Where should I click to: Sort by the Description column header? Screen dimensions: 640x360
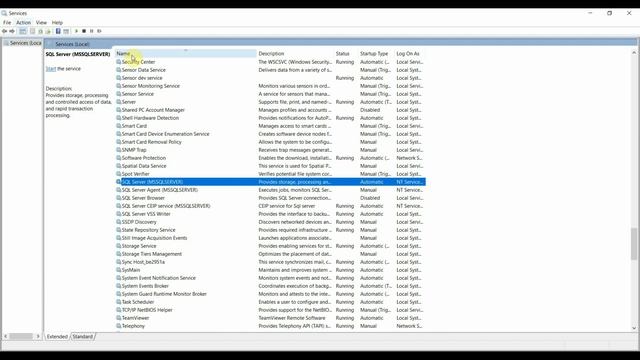[x=295, y=53]
